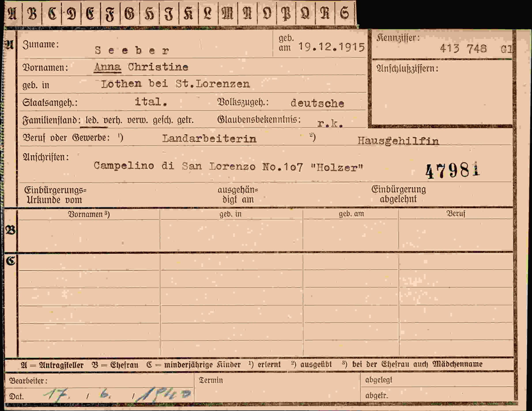Click the "Vornamen 3)" column header
The height and width of the screenshot is (411, 532).
(x=89, y=214)
